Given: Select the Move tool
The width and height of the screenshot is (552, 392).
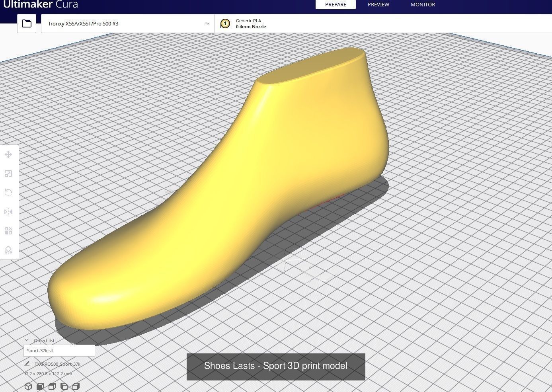Looking at the screenshot, I should (x=8, y=154).
